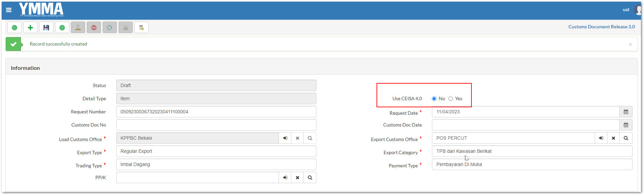The image size is (644, 195).
Task: Open the hamburger menu
Action: (9, 10)
